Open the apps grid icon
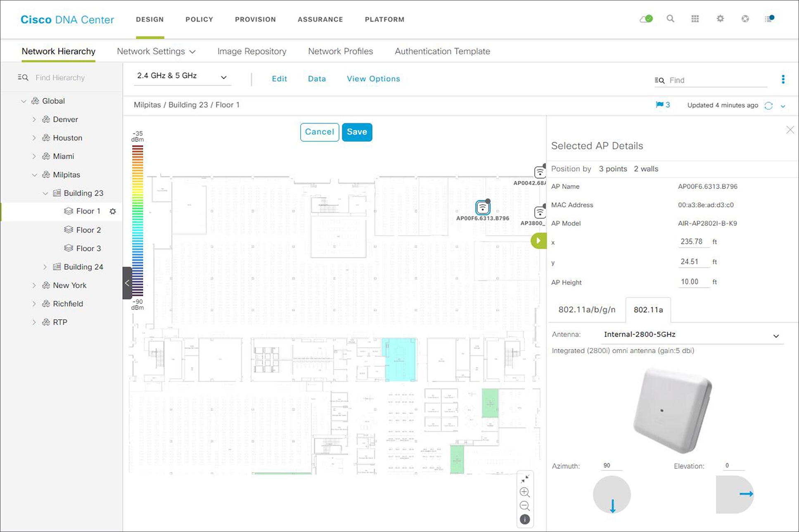799x532 pixels. coord(695,19)
